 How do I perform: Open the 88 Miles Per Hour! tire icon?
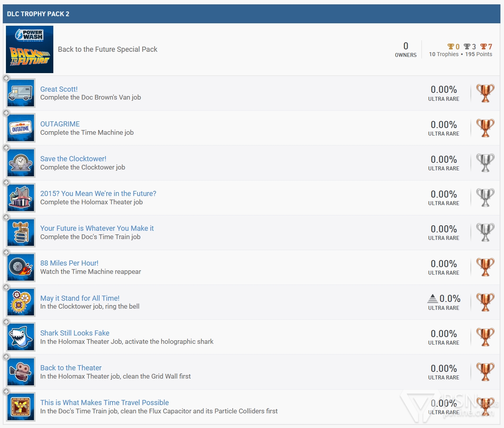(21, 267)
